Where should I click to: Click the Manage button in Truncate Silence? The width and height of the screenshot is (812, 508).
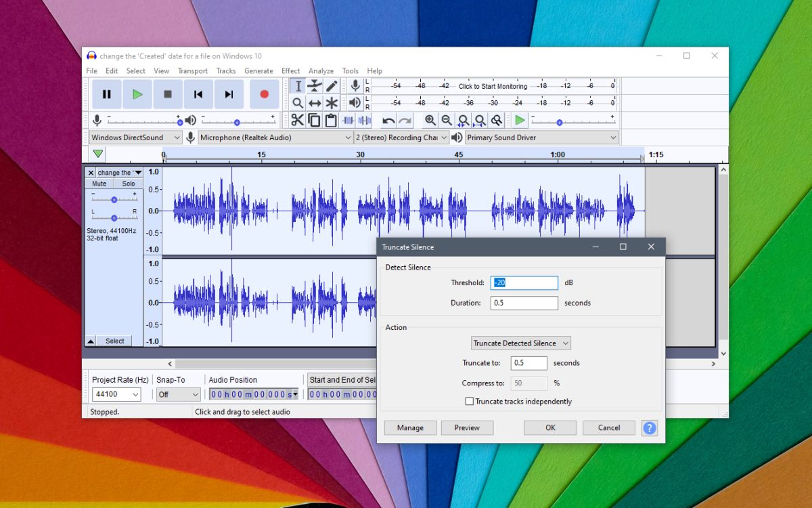pos(409,427)
